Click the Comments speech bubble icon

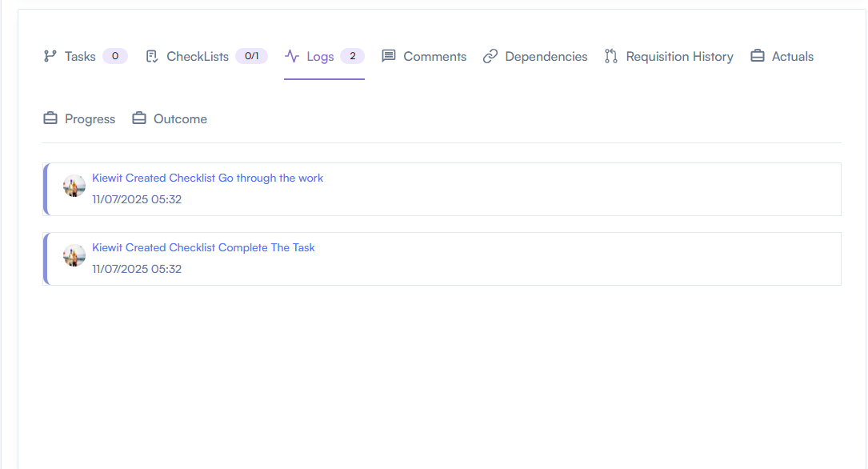pos(389,57)
